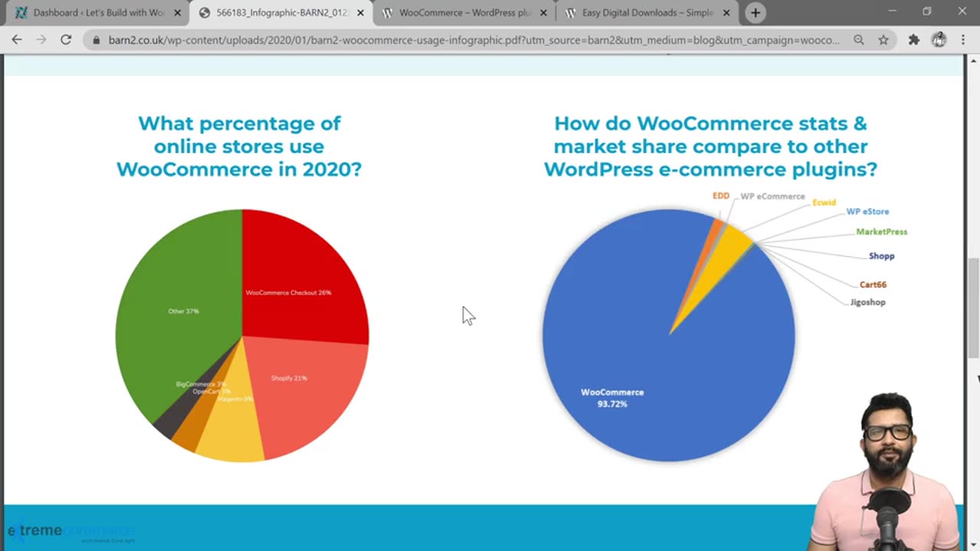Click the WooCommerce 93.72% label text
Viewport: 980px width, 551px height.
pyautogui.click(x=612, y=398)
